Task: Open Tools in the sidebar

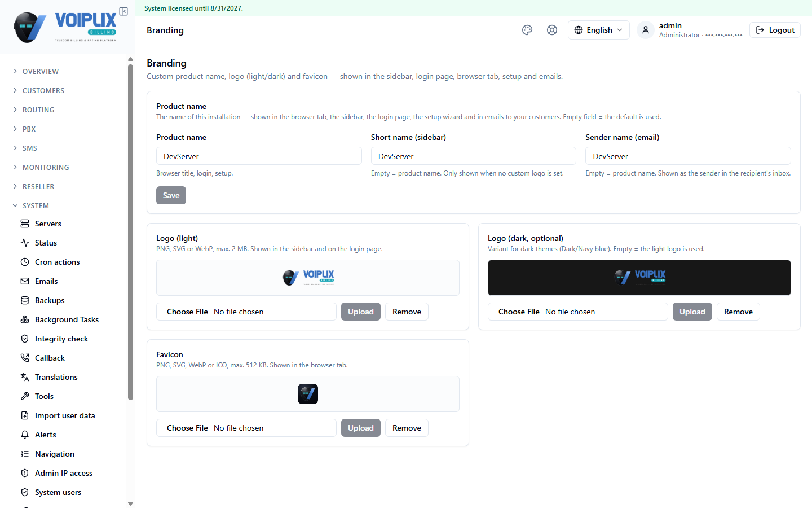Action: pyautogui.click(x=44, y=396)
